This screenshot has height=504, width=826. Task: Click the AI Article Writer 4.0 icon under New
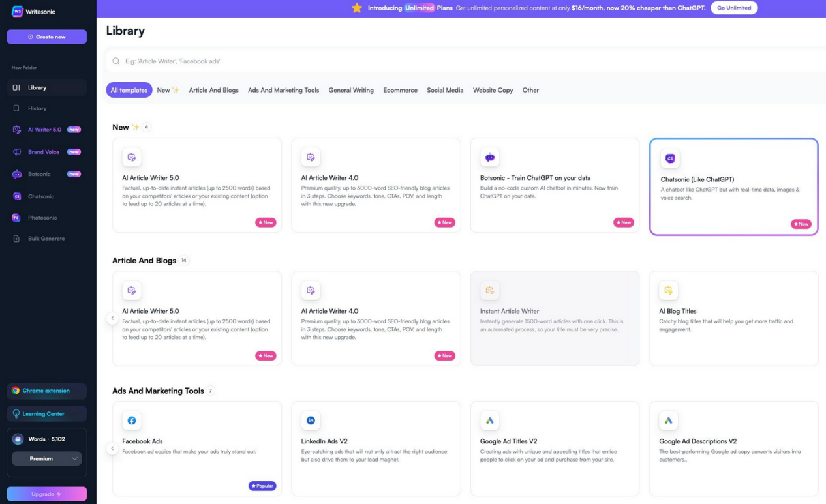(311, 157)
